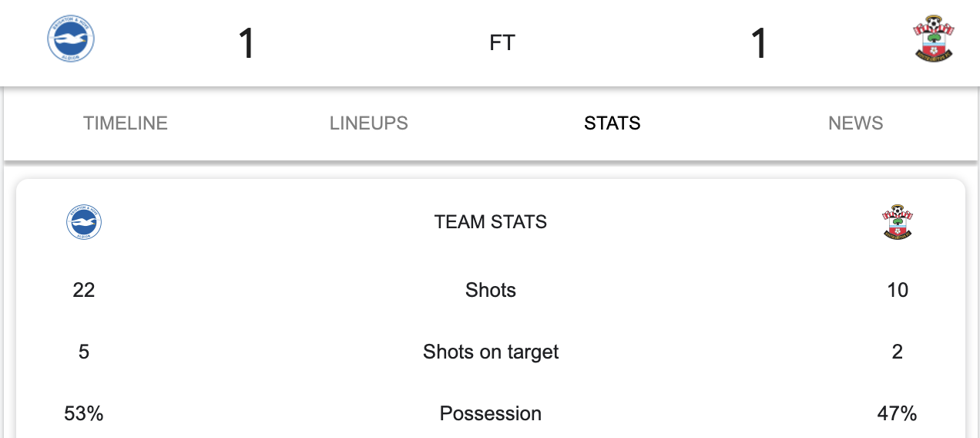The image size is (980, 438).
Task: Click Brighton logo in Team Stats card
Action: point(84,223)
